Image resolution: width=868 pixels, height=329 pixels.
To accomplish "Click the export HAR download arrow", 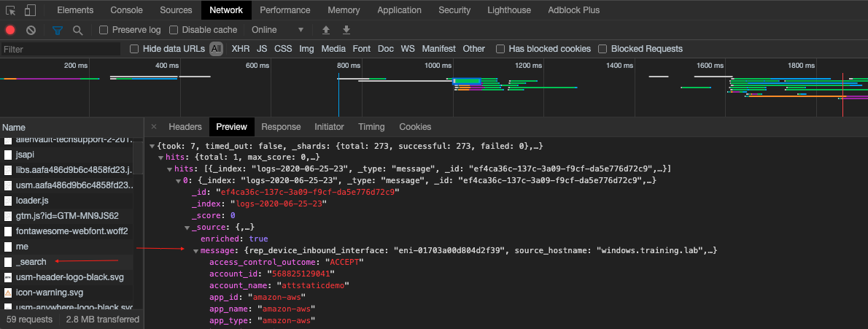I will [346, 30].
